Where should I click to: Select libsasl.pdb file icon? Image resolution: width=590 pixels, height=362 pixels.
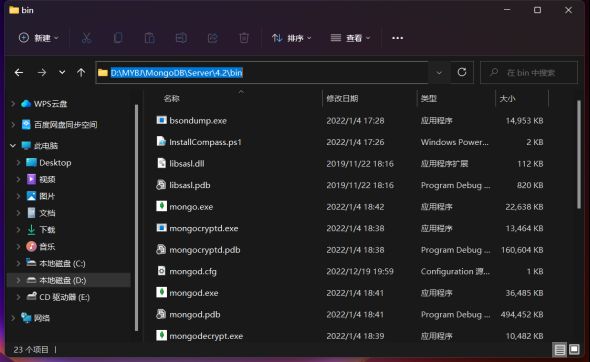pyautogui.click(x=161, y=185)
